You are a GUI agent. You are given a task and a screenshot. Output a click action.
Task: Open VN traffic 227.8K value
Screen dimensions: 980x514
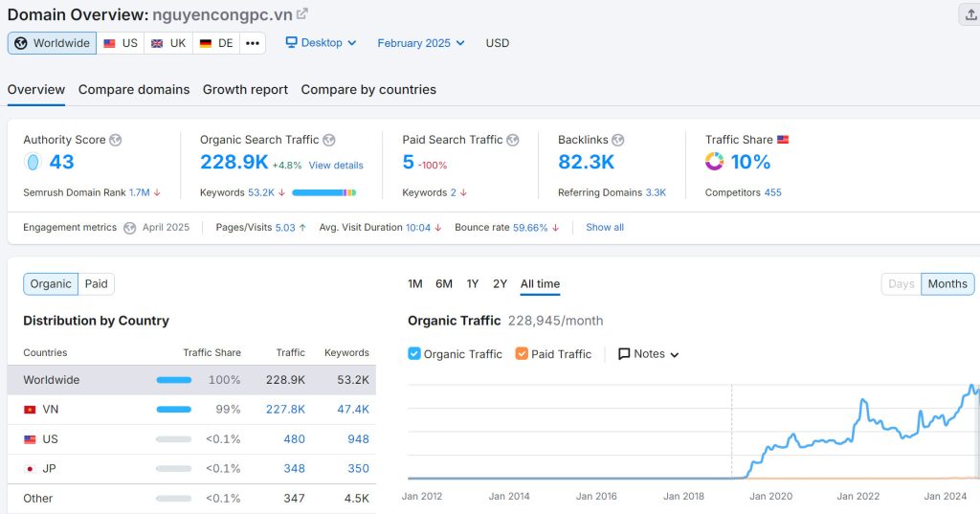coord(285,410)
